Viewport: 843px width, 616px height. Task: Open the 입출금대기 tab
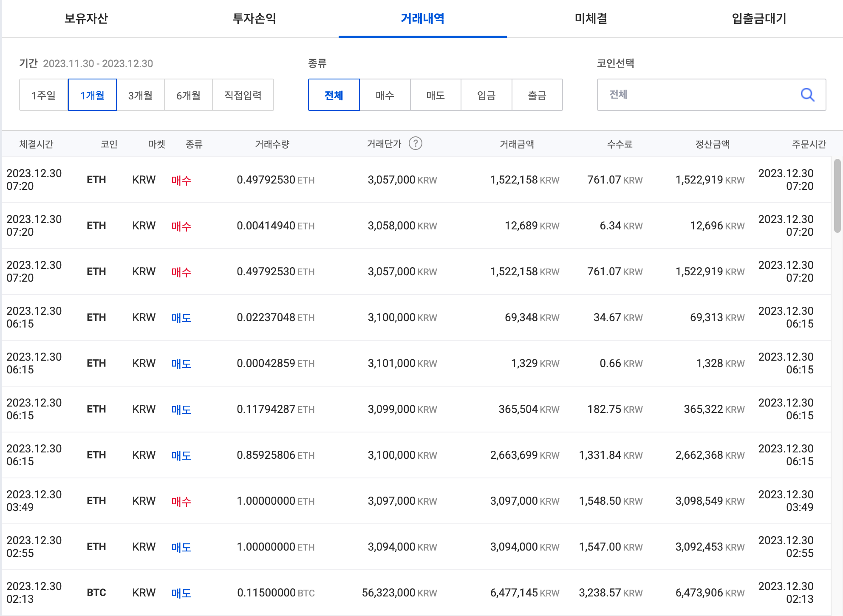click(759, 19)
